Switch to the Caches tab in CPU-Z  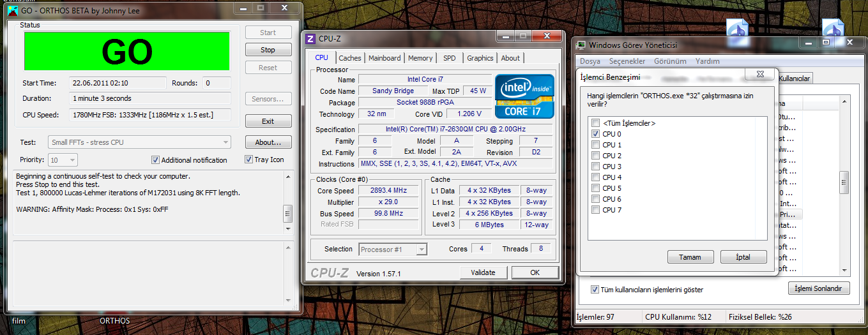click(350, 58)
